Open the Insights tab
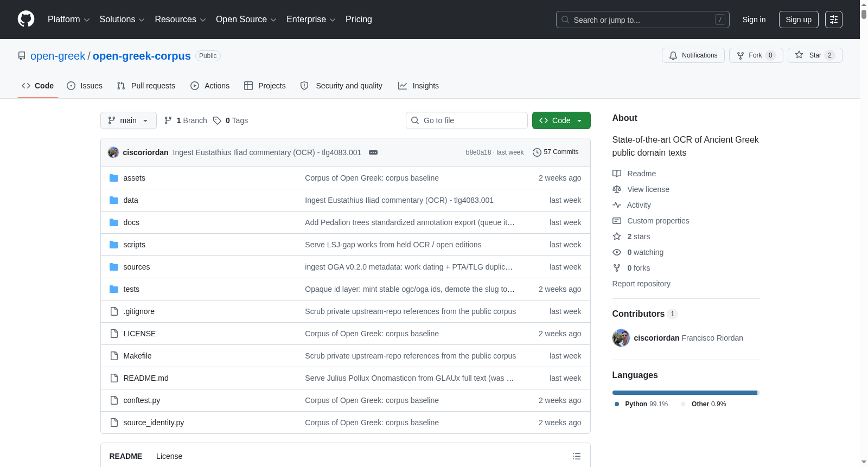 [x=418, y=86]
